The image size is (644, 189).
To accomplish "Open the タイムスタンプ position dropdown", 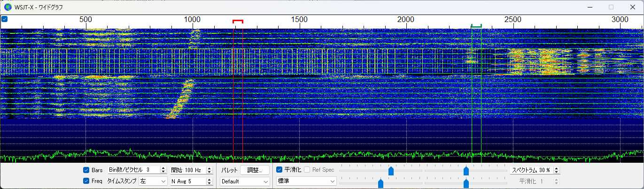I will (153, 181).
